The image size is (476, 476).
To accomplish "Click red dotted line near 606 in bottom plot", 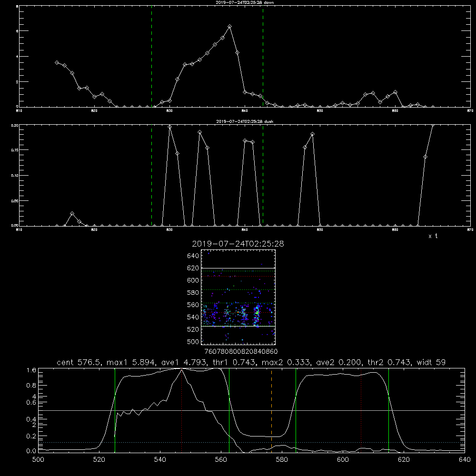I will click(x=361, y=410).
